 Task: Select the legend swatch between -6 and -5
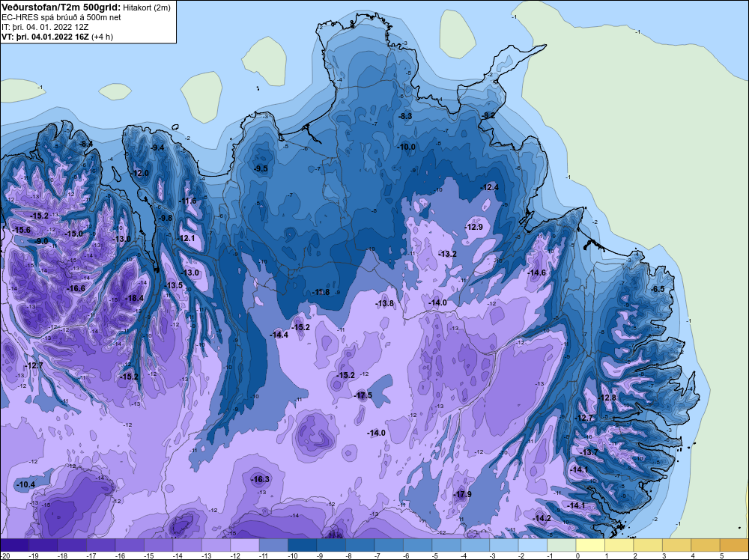point(417,545)
